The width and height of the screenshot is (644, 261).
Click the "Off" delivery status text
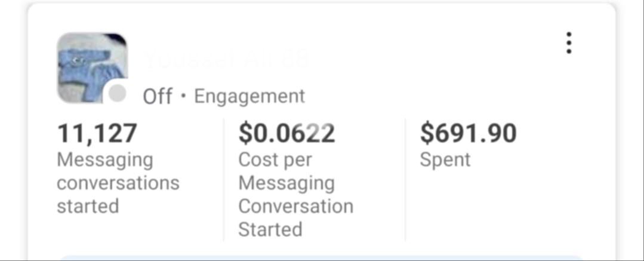pos(158,96)
